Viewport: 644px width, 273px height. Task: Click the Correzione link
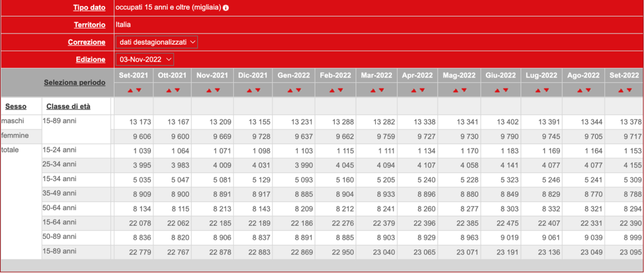click(86, 42)
